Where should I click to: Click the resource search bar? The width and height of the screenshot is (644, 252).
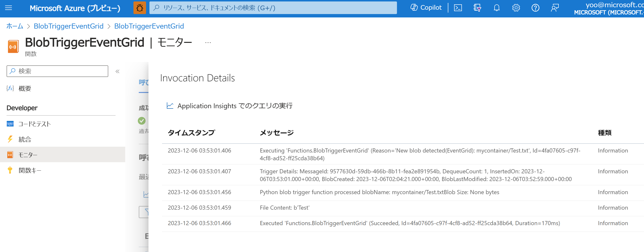pos(272,8)
